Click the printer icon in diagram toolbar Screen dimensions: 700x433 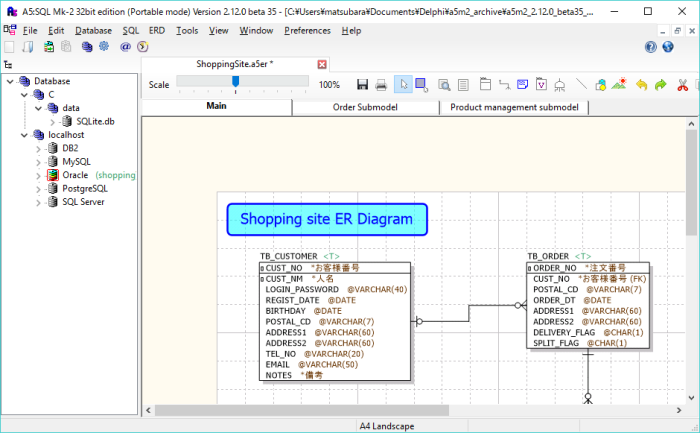[381, 84]
